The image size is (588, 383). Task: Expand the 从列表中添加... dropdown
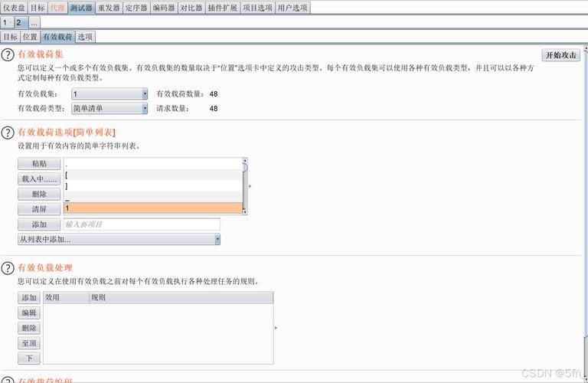pyautogui.click(x=119, y=239)
